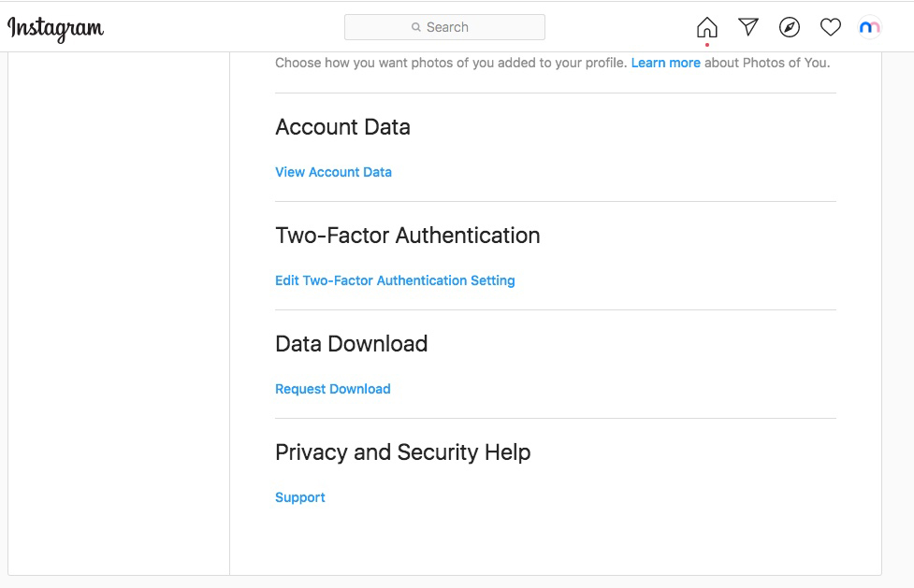
Task: Click the empty left settings sidebar panel
Action: (x=119, y=313)
